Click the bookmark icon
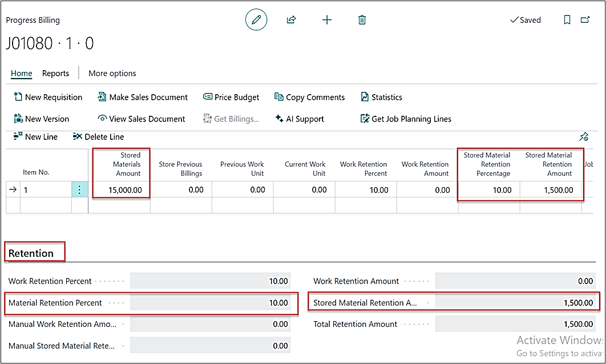Image resolution: width=606 pixels, height=364 pixels. tap(567, 20)
